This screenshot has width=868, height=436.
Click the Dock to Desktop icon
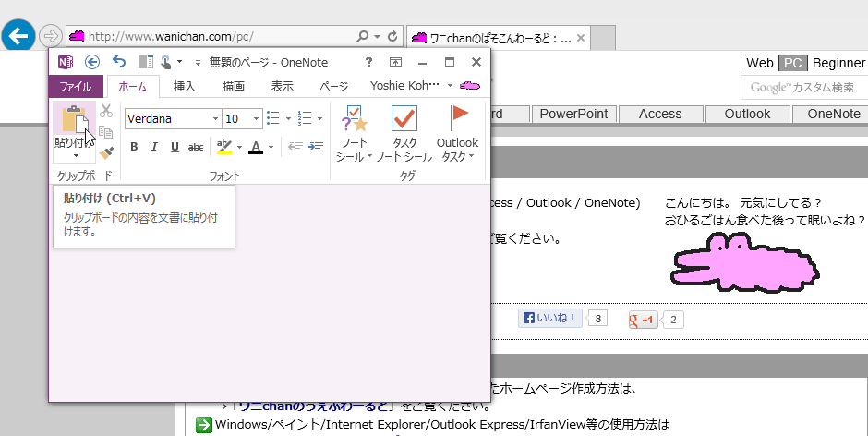pyautogui.click(x=146, y=62)
